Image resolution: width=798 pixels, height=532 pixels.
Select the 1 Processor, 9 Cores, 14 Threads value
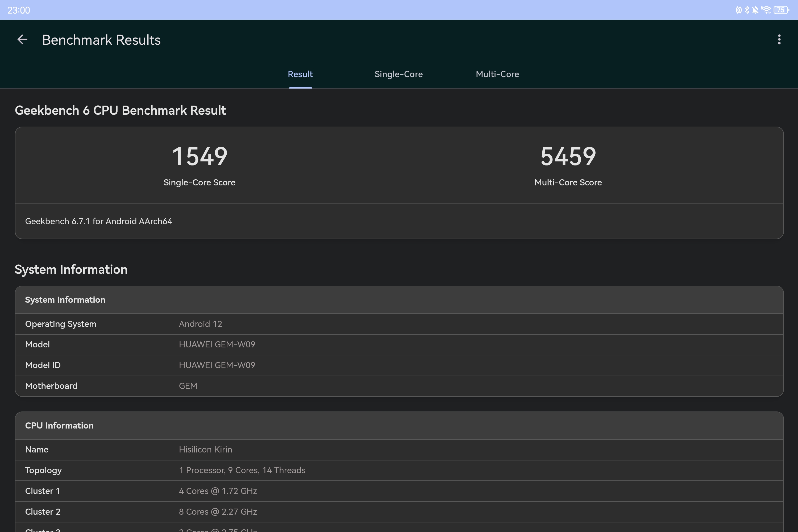point(242,470)
